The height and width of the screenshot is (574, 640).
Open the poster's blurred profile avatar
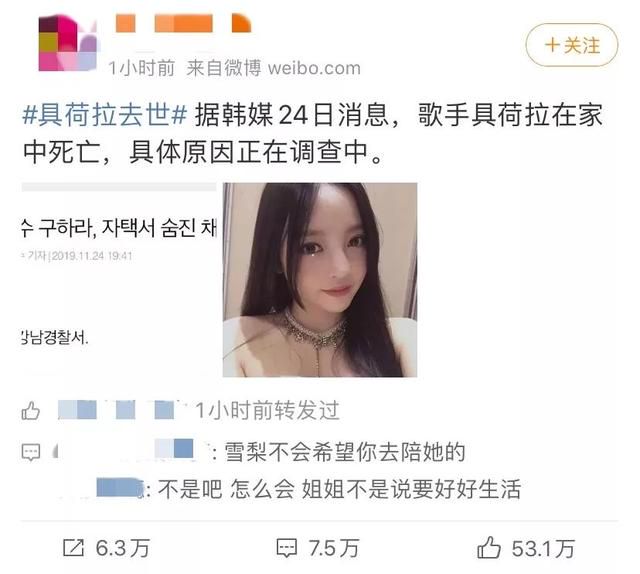68,43
